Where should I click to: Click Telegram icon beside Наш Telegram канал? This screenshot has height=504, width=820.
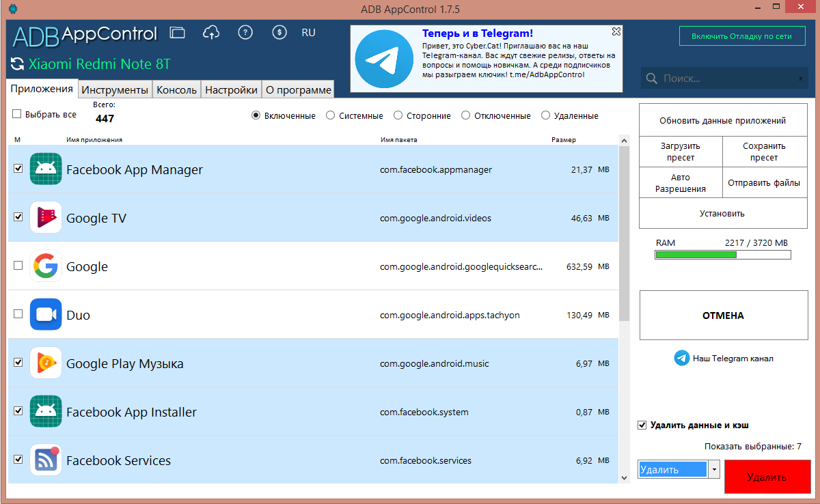point(682,358)
